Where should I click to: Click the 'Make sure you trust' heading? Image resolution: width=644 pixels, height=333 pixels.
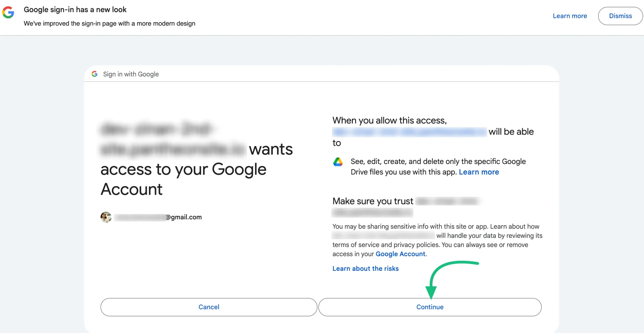coord(373,201)
